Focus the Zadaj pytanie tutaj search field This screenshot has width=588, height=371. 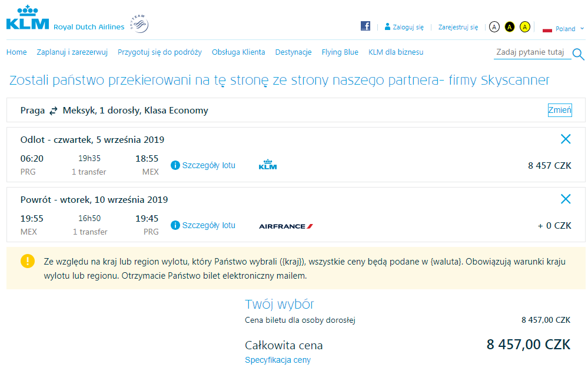pyautogui.click(x=531, y=52)
